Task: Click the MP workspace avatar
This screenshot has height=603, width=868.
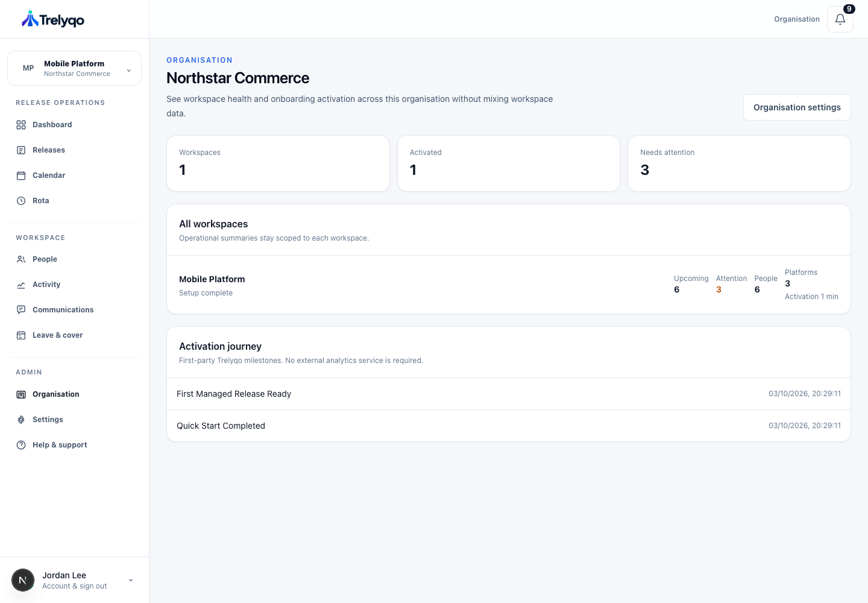Action: coord(28,68)
